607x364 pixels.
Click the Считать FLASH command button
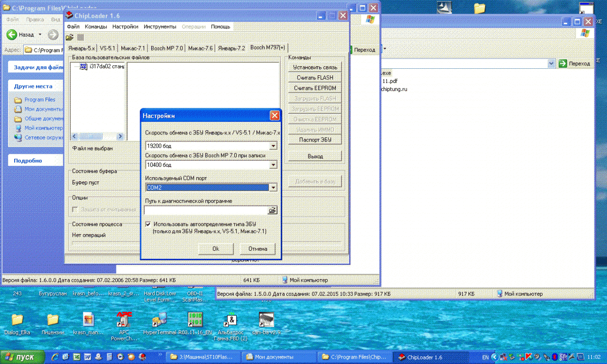tap(315, 78)
